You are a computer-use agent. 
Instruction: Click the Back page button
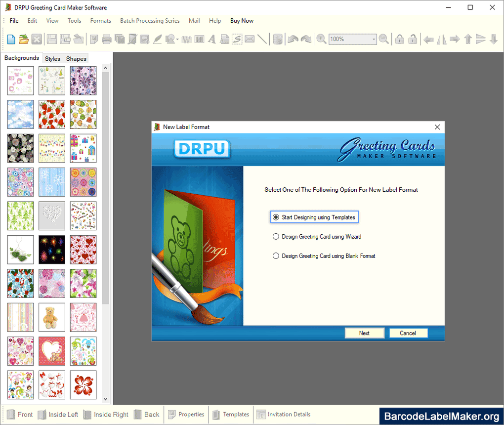click(147, 415)
